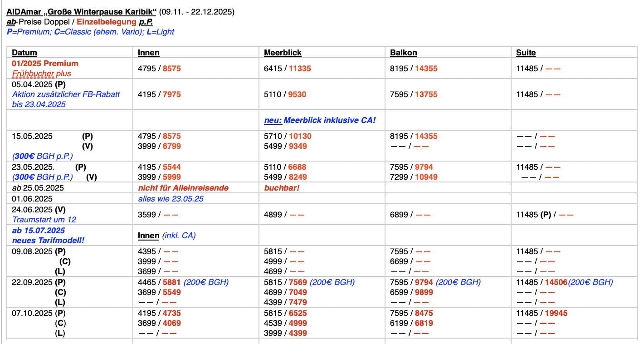Click the Suite price "11485 / 14506"
Image resolution: width=644 pixels, height=344 pixels.
(542, 282)
